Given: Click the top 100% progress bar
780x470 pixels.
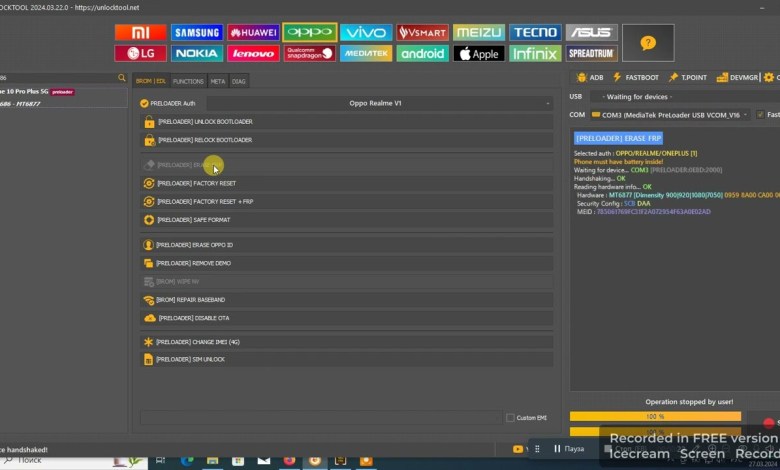Looking at the screenshot, I should (x=655, y=416).
